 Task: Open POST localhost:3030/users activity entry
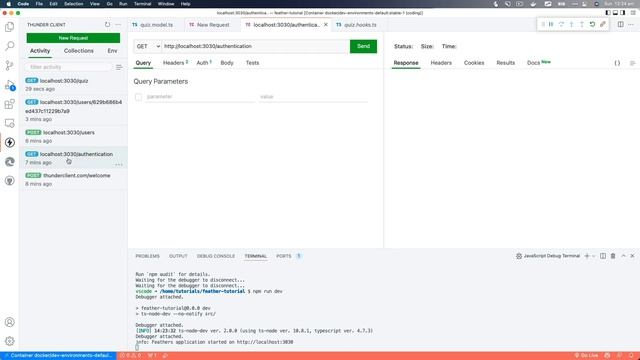[x=73, y=136]
